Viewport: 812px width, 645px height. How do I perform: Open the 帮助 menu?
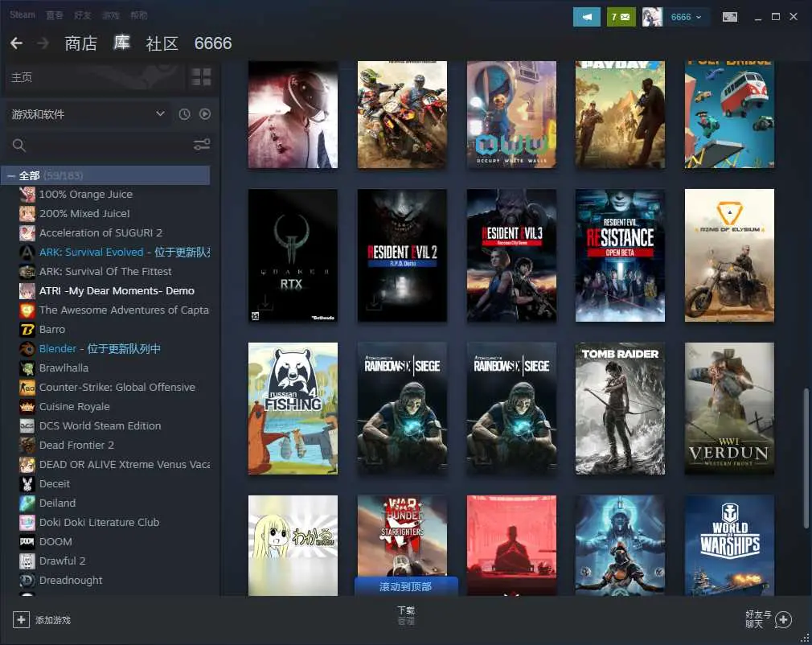coord(138,15)
